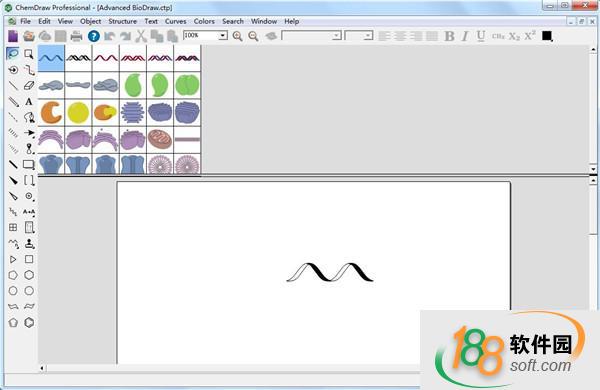Click the Print toolbar icon
Screen dimensions: 600x390
coord(77,36)
